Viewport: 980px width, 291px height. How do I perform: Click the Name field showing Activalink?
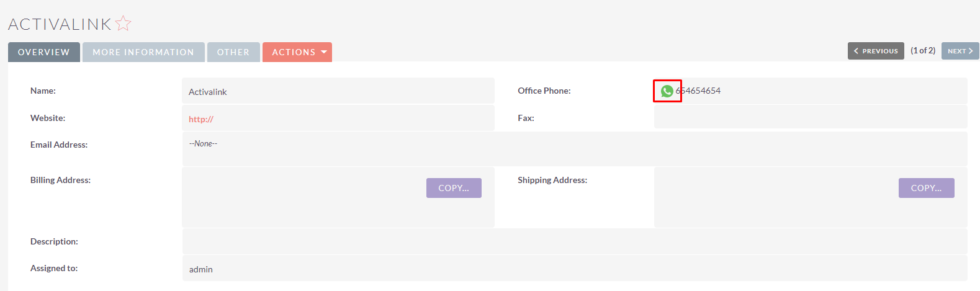tap(338, 91)
